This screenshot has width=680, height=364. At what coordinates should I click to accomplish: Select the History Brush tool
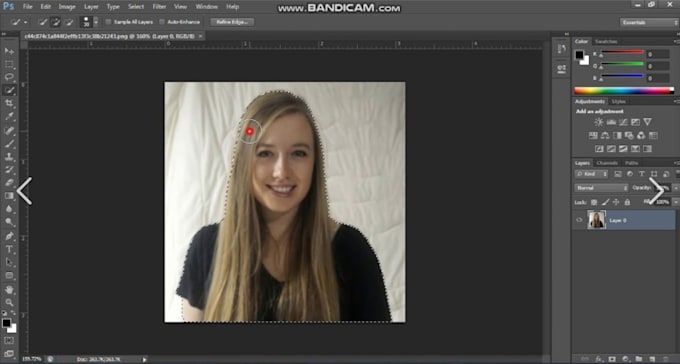9,170
